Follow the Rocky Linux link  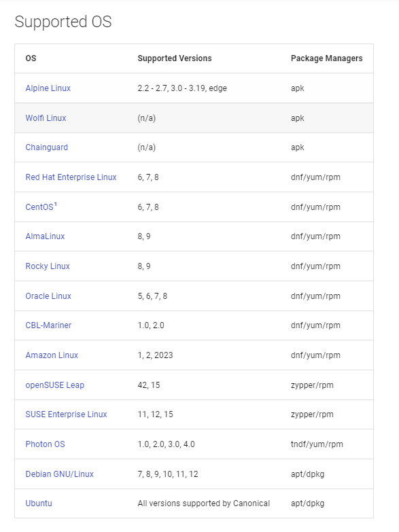click(48, 266)
